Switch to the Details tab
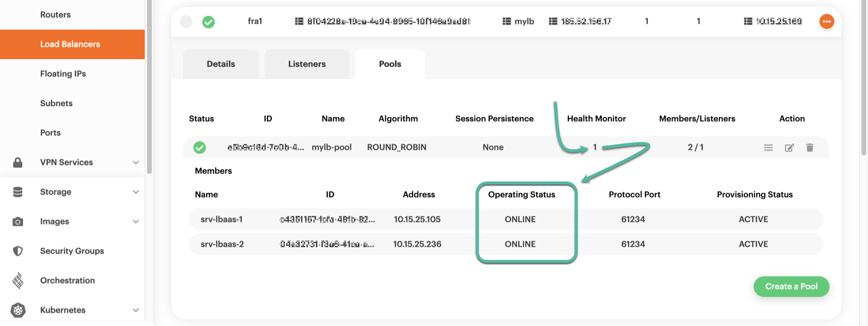This screenshot has width=868, height=326. click(221, 64)
